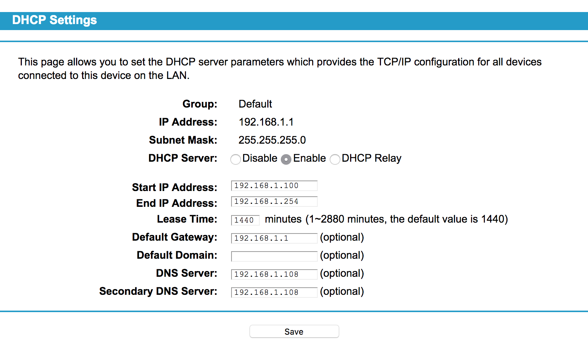Screen dimensions: 588x364
Task: Click the End IP Address label
Action: tap(177, 203)
